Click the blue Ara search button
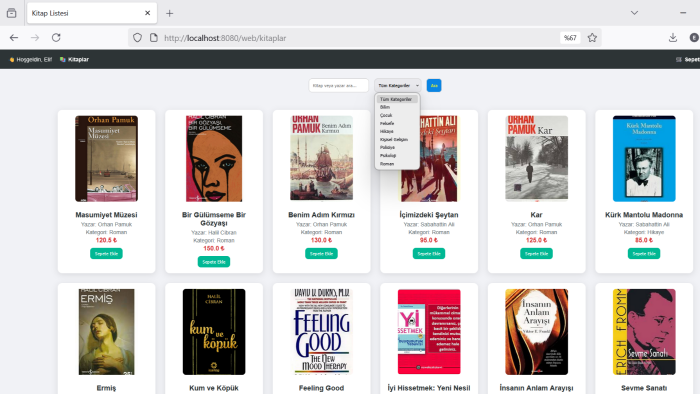Viewport: 700px width, 394px height. [x=434, y=85]
